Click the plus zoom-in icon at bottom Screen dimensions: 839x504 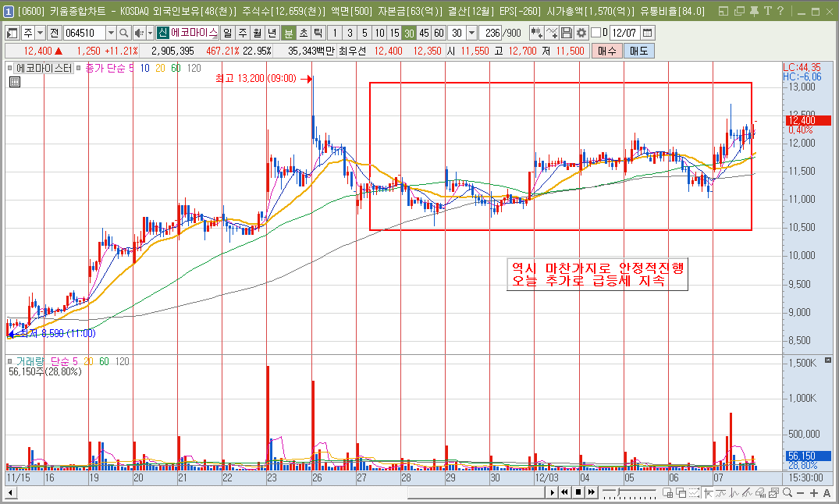814,492
